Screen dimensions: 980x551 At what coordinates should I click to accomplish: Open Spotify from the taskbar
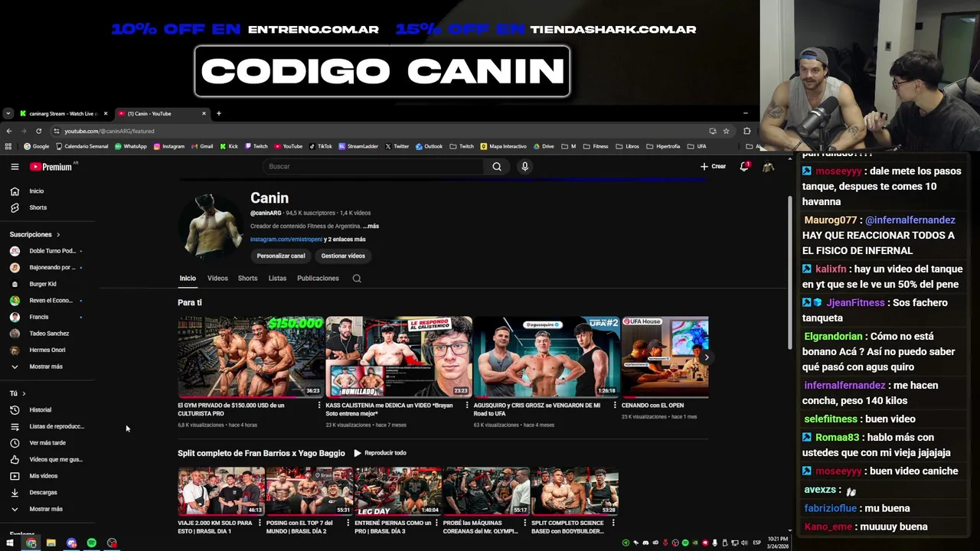pos(92,543)
